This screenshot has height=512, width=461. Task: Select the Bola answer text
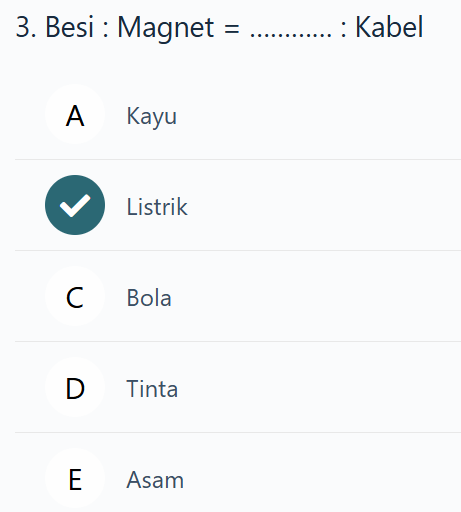click(149, 298)
